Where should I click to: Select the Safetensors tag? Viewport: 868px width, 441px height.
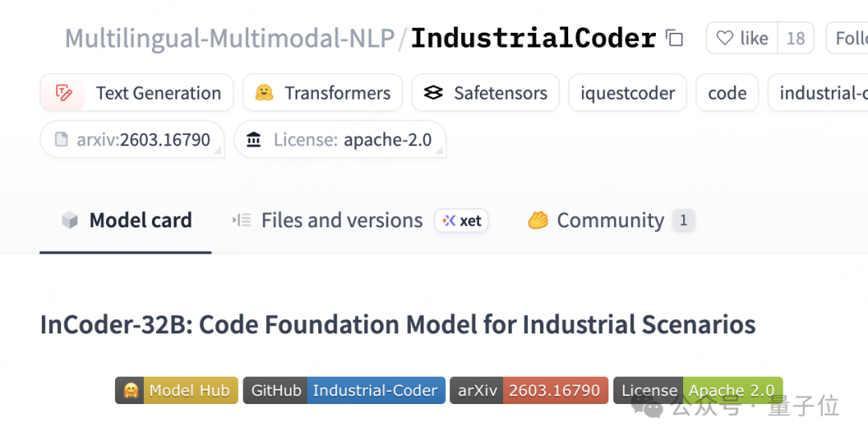point(485,93)
